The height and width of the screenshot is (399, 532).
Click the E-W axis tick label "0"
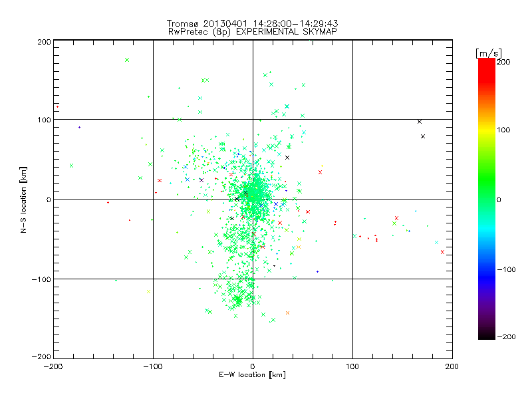pos(253,366)
